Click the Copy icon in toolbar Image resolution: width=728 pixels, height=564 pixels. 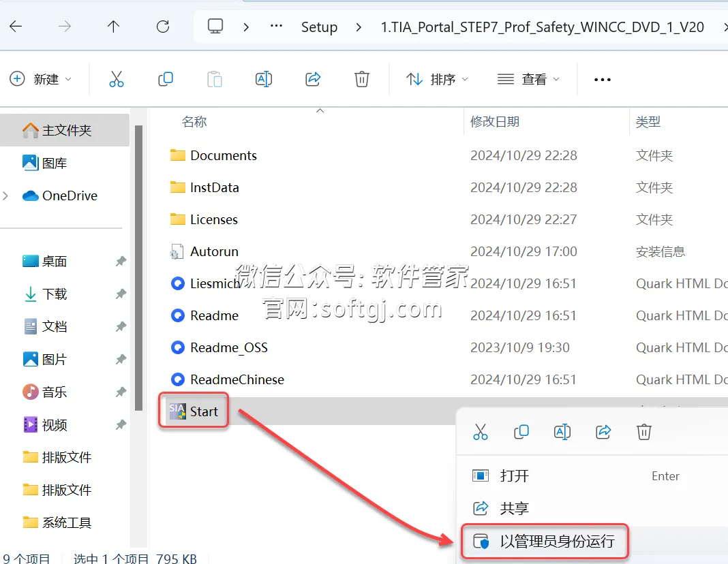pos(165,79)
